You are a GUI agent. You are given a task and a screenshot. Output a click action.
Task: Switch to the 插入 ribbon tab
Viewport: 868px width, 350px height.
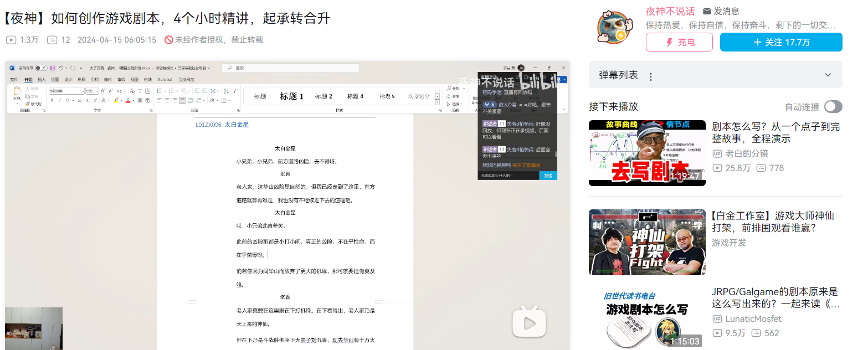(42, 80)
